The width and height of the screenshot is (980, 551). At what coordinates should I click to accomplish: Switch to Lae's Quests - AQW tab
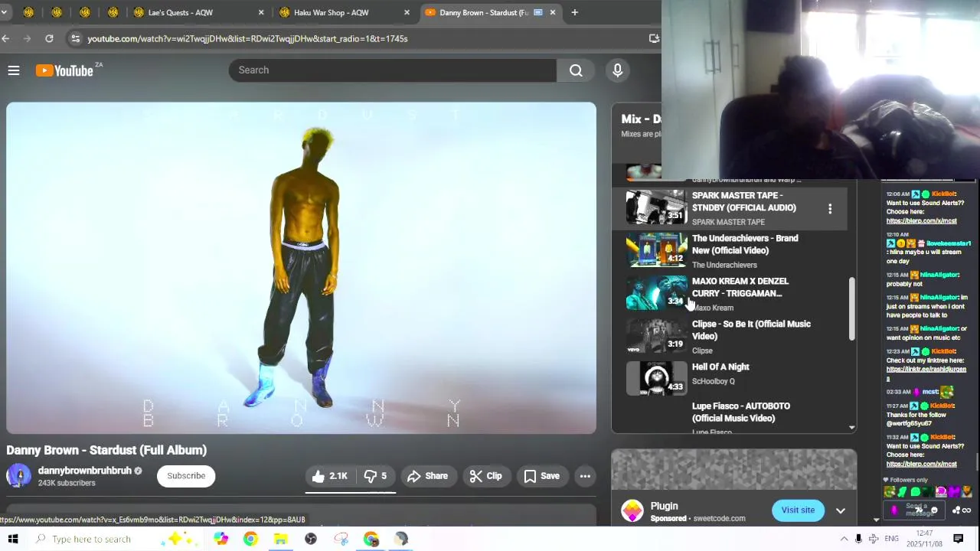pyautogui.click(x=198, y=12)
